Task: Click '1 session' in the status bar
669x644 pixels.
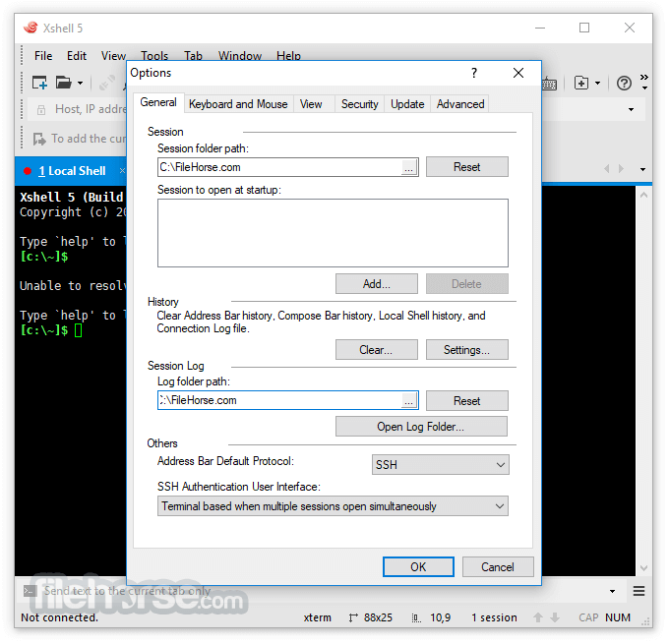Action: coord(494,617)
